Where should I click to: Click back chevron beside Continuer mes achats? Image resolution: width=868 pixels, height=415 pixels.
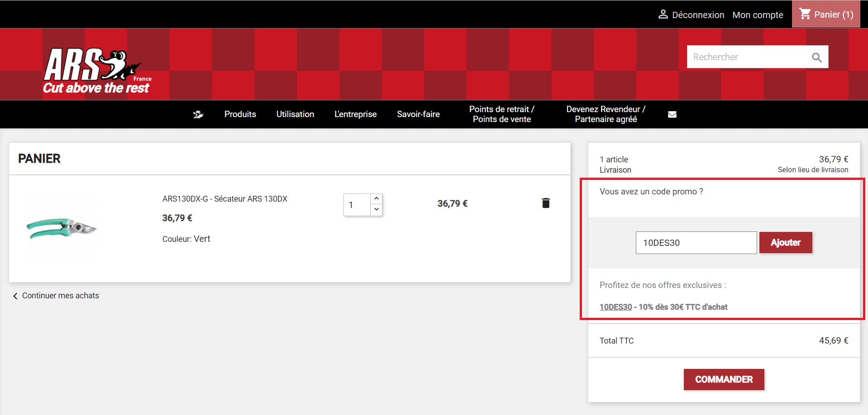(15, 296)
